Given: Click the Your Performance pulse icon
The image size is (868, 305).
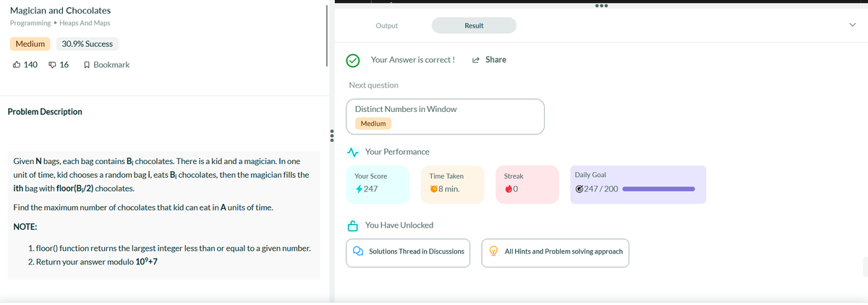Looking at the screenshot, I should 353,152.
